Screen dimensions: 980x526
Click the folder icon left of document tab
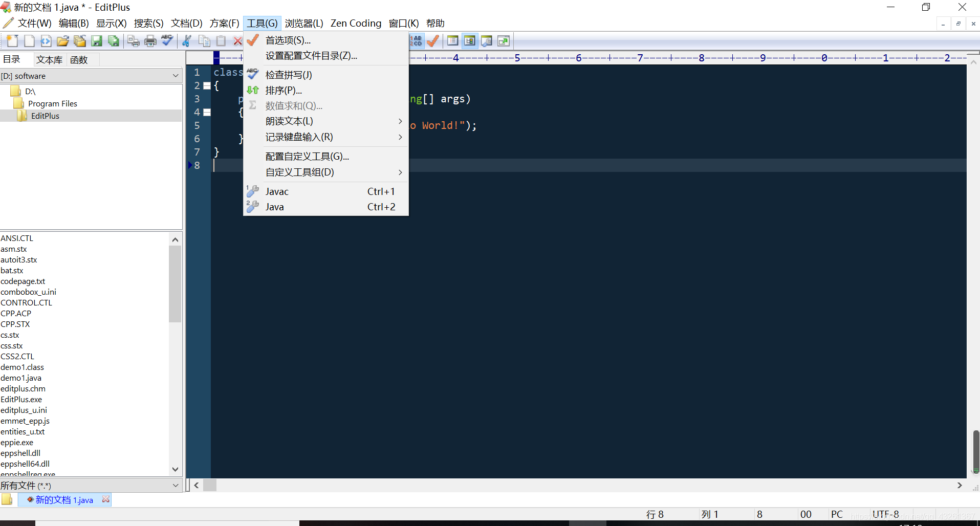point(7,499)
